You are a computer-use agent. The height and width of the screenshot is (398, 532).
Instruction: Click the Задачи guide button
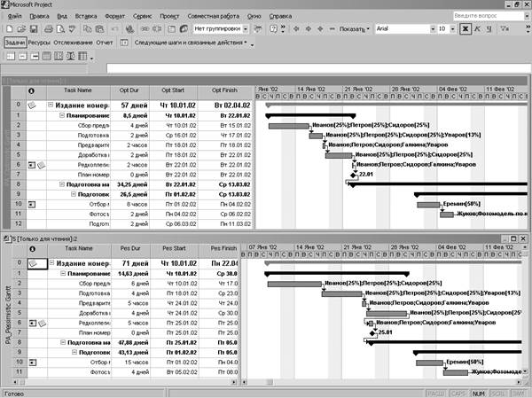point(15,43)
